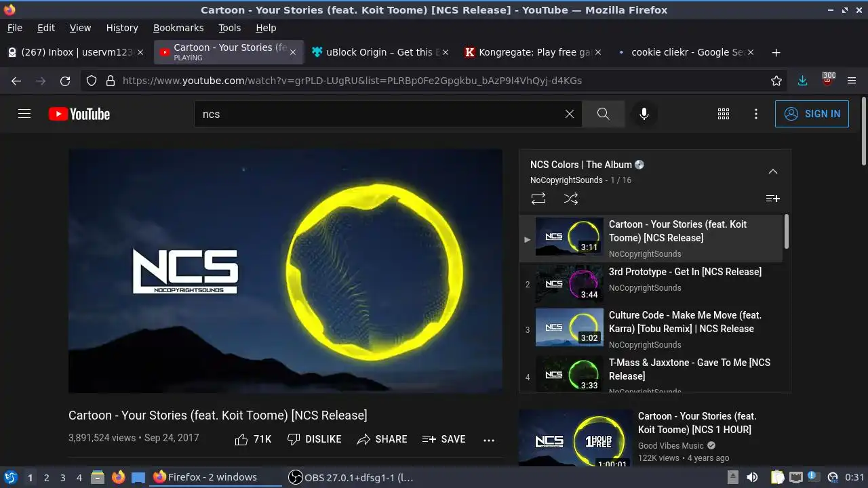Save the video to a playlist
Viewport: 868px width, 488px height.
point(443,439)
